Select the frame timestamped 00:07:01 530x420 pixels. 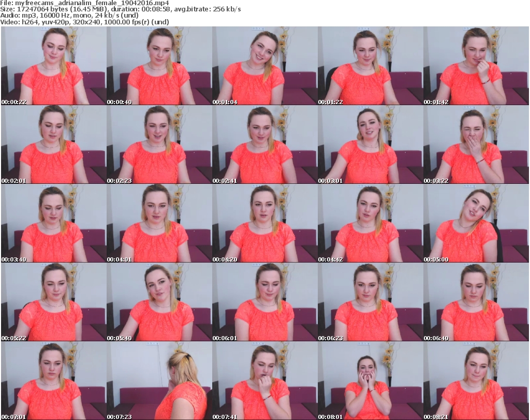click(54, 381)
